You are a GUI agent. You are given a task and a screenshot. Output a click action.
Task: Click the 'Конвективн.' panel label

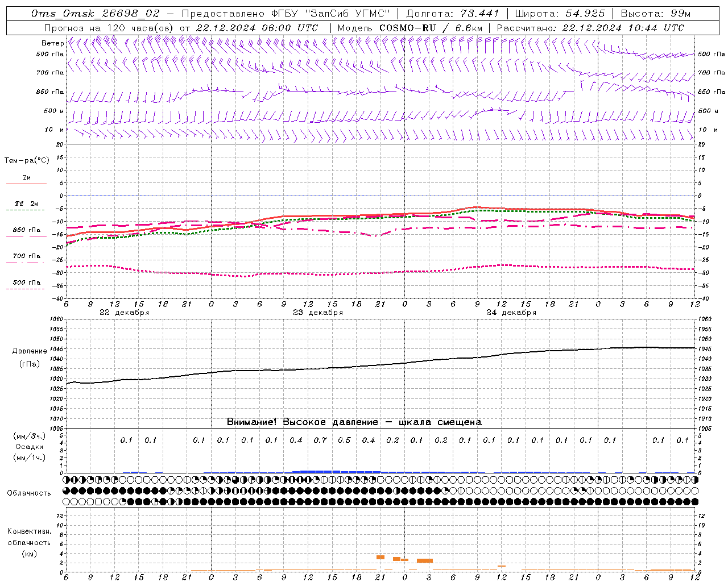point(29,531)
